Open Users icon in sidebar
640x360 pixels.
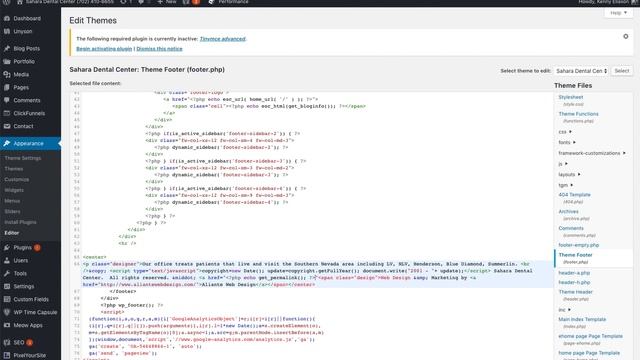(7, 260)
